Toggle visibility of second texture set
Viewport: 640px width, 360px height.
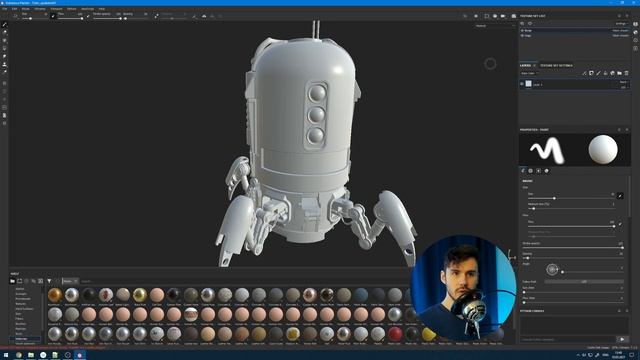coord(522,36)
